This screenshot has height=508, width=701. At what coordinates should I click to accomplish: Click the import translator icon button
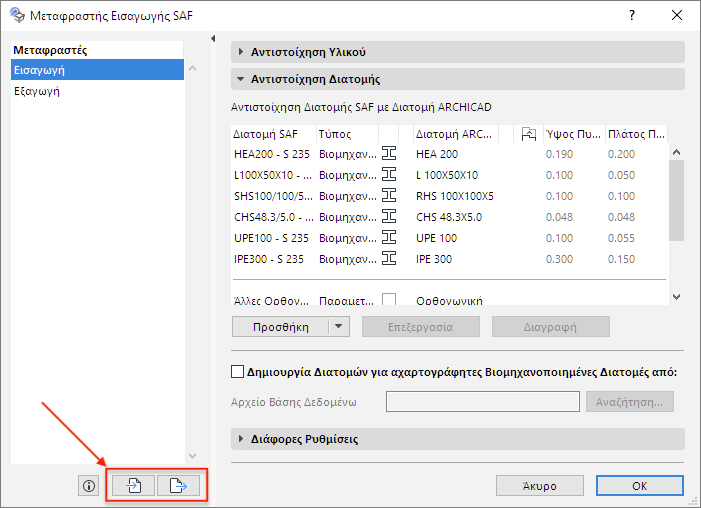coord(133,485)
